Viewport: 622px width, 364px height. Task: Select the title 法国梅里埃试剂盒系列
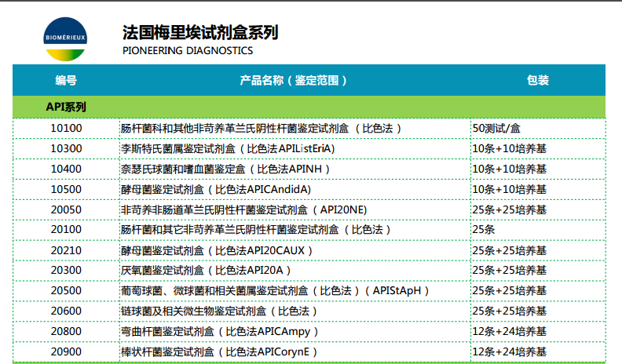click(x=200, y=32)
